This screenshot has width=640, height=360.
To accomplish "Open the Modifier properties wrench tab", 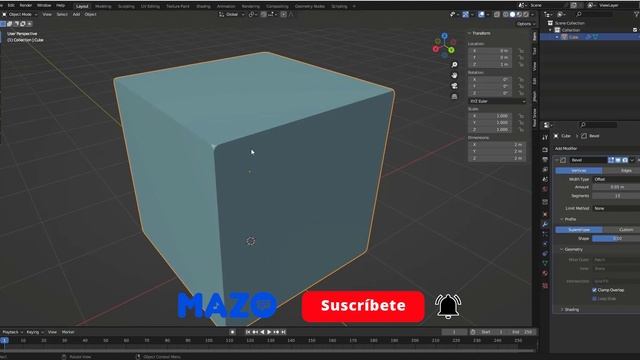I will pos(545,224).
